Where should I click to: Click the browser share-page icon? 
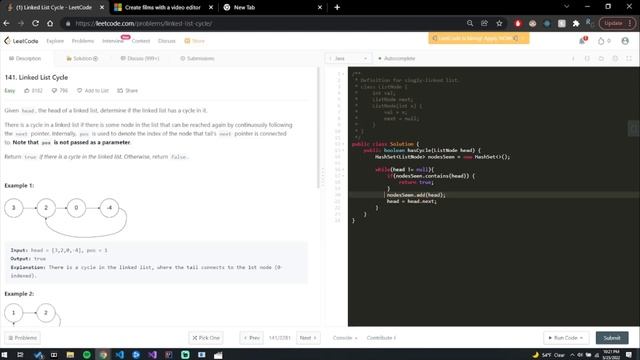pos(484,23)
